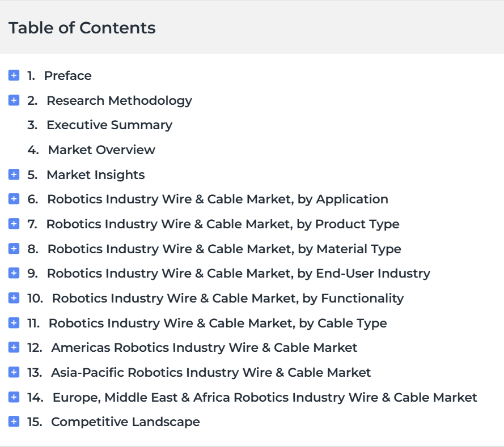Click plus icon beside by Cable Type
The width and height of the screenshot is (504, 447).
point(14,323)
